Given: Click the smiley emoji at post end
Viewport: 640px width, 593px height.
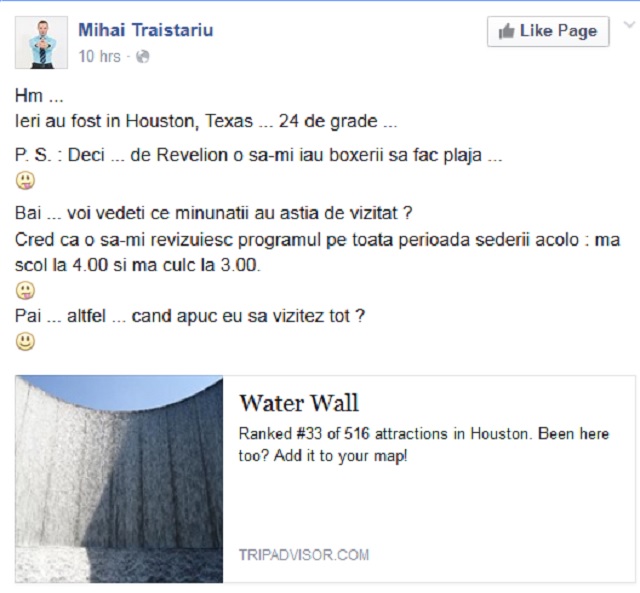Looking at the screenshot, I should 25,342.
